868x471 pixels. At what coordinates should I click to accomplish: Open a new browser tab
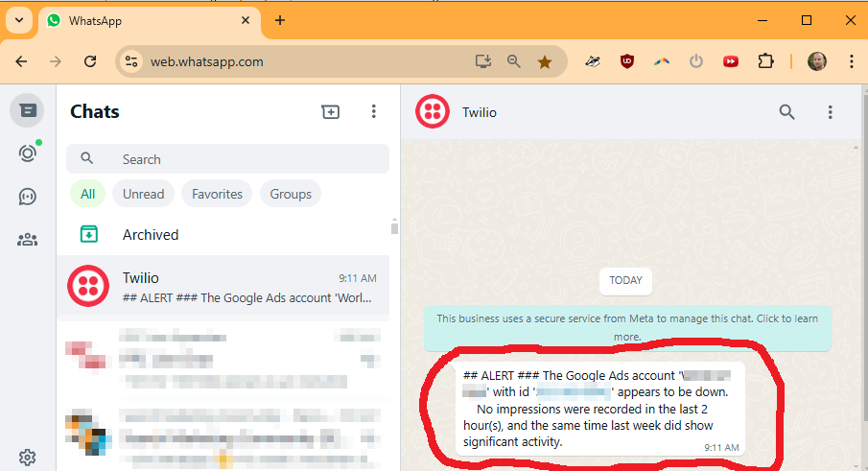tap(280, 20)
